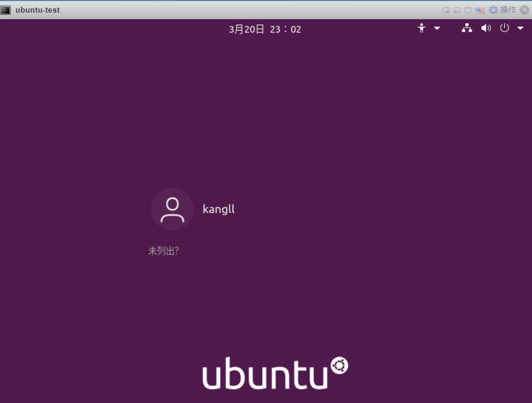This screenshot has width=532, height=403.
Task: Click the ubuntu-test console icon in title bar
Action: point(5,10)
